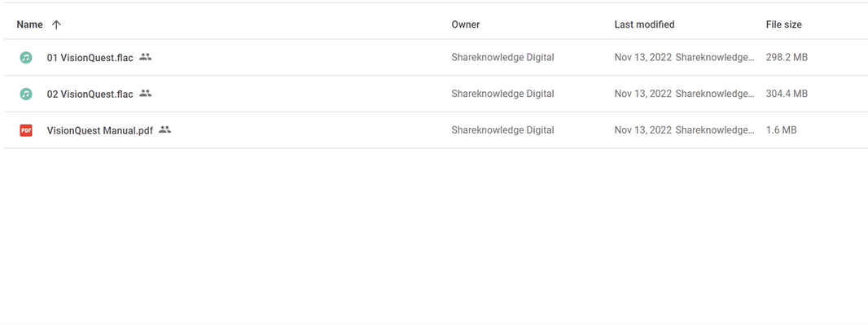Click Nov 13, 2022 date of VisionQuest Manual.pdf
Image resolution: width=868 pixels, height=325 pixels.
[x=643, y=130]
